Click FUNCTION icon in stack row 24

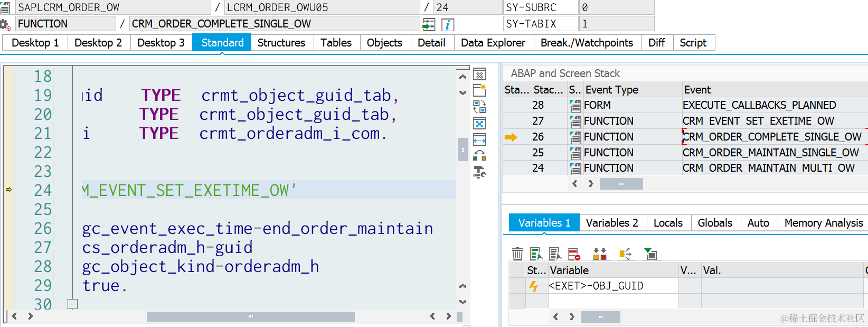[x=575, y=169]
